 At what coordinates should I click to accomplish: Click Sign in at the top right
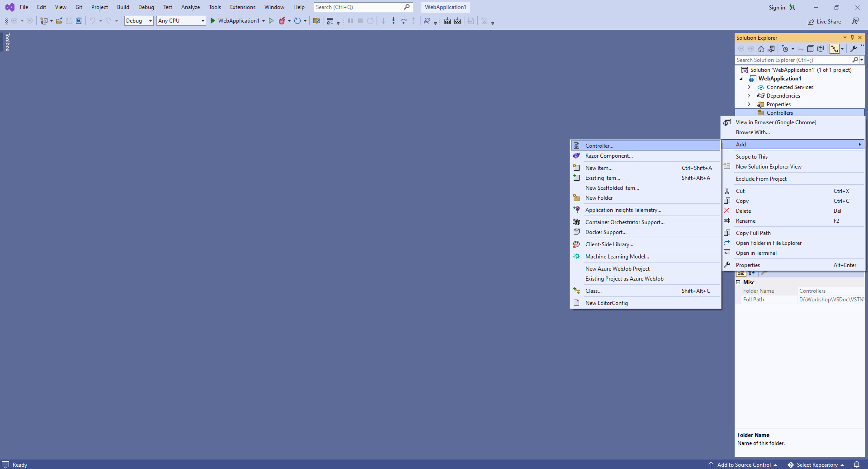(x=777, y=8)
